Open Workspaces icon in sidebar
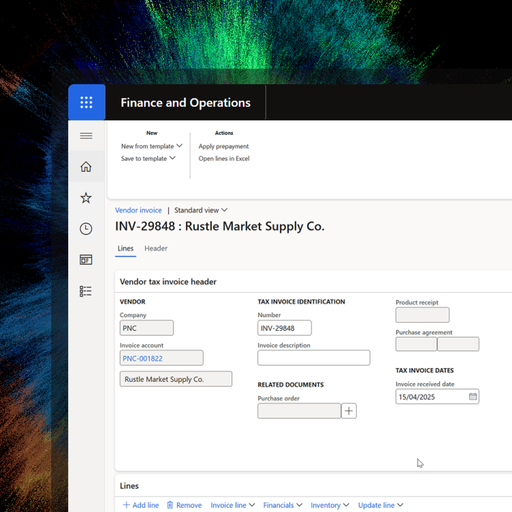 [86, 260]
